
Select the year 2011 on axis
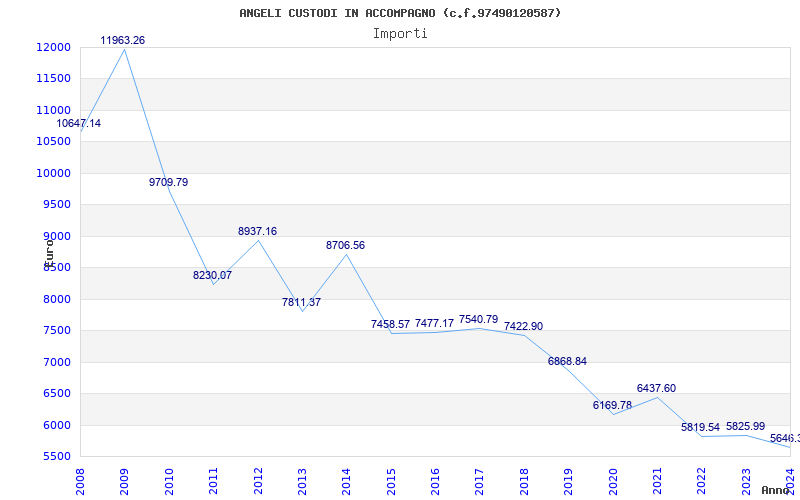point(213,481)
